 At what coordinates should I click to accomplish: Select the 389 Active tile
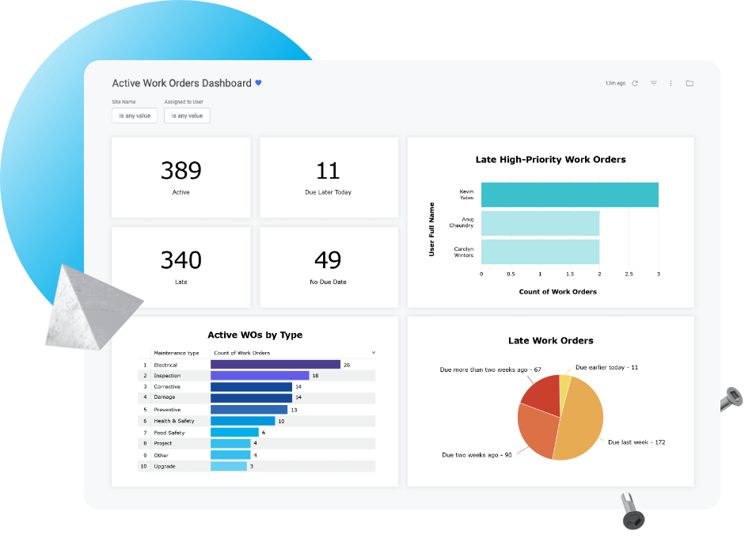(180, 176)
